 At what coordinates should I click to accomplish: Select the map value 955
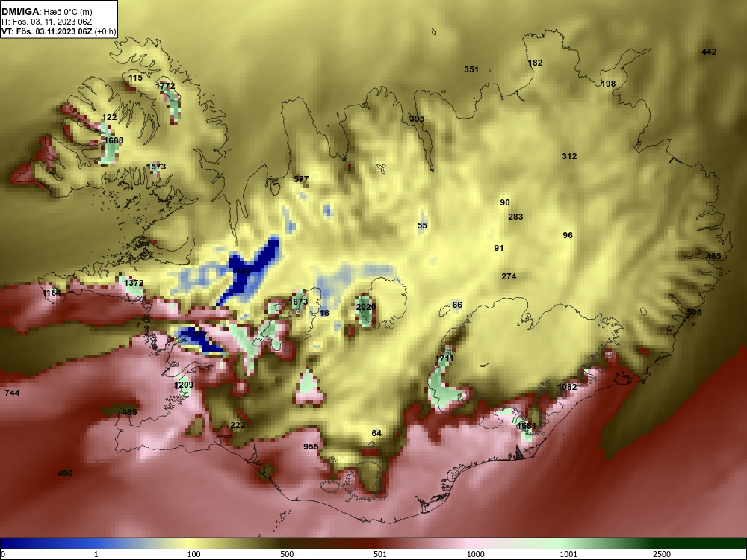311,447
